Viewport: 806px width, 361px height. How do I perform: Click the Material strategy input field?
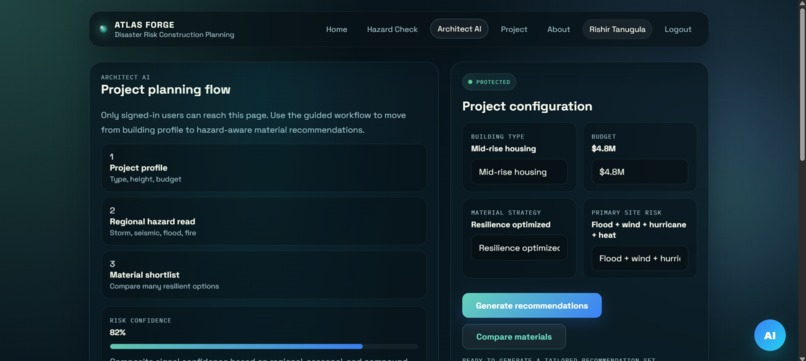click(519, 248)
